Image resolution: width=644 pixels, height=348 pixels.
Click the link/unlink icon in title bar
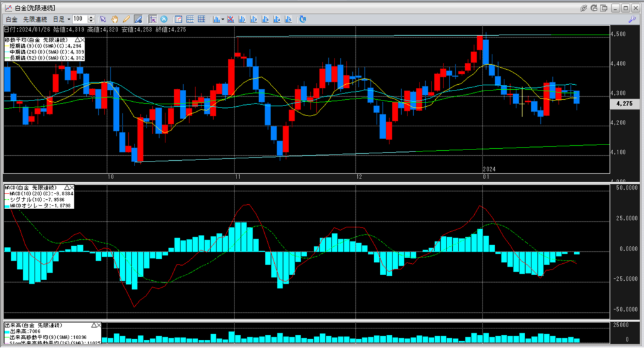click(x=583, y=8)
